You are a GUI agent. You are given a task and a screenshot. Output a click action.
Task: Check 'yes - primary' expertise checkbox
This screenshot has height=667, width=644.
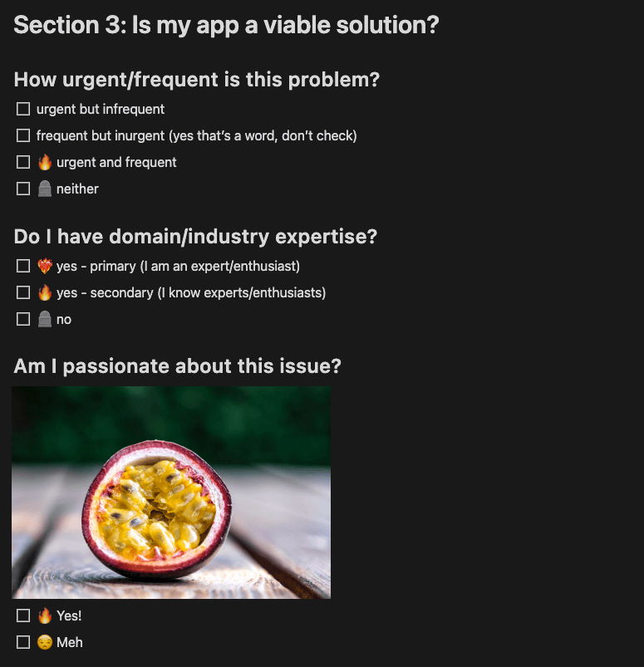[23, 266]
